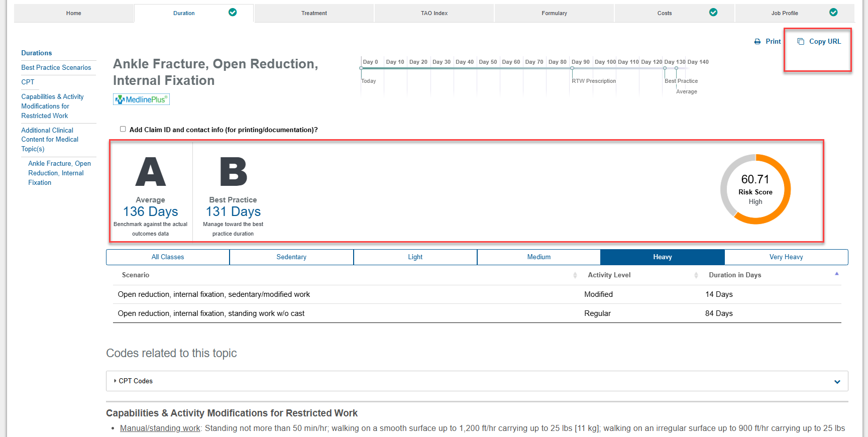Screen dimensions: 868x437
Task: Open the Formulary tab
Action: (554, 13)
